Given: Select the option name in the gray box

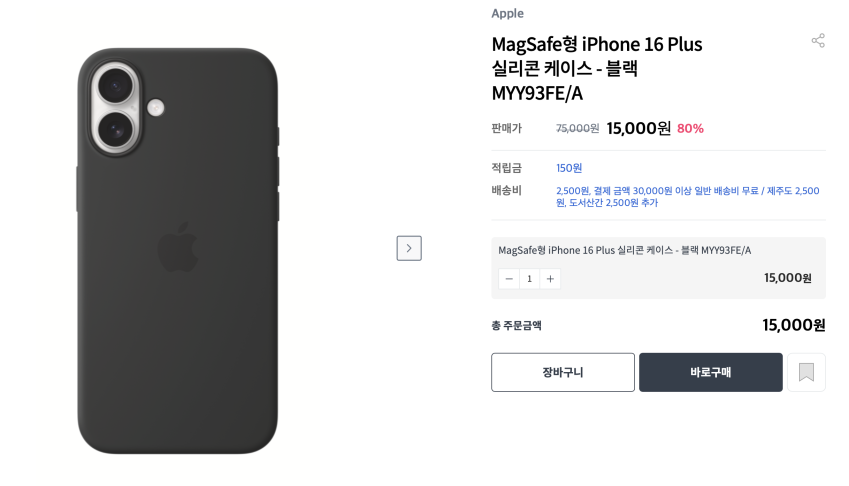Looking at the screenshot, I should pyautogui.click(x=624, y=250).
